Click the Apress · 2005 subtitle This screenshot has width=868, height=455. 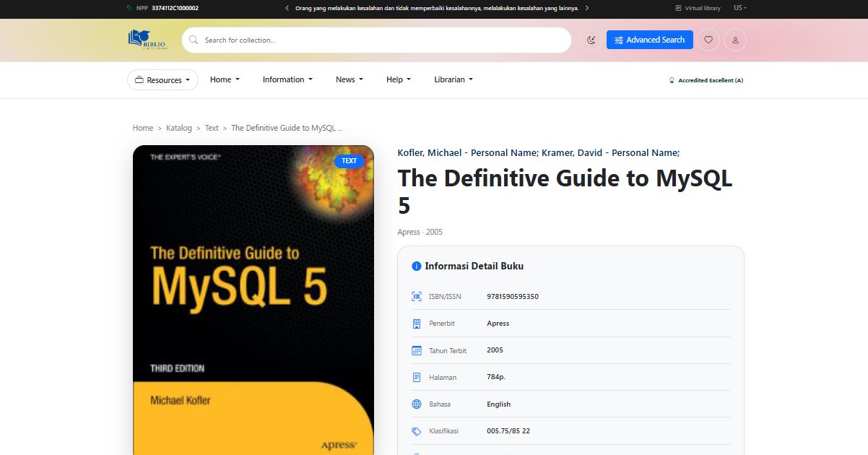click(420, 232)
